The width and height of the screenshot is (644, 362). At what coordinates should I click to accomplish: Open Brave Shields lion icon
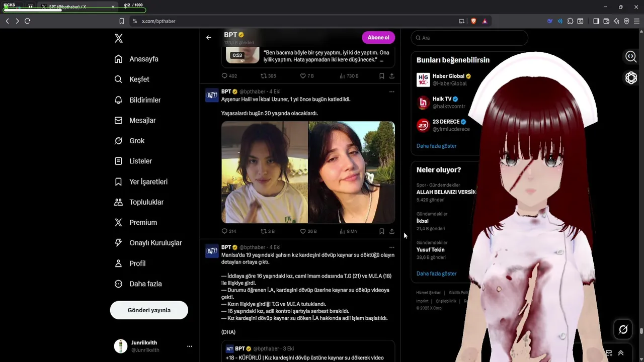473,21
